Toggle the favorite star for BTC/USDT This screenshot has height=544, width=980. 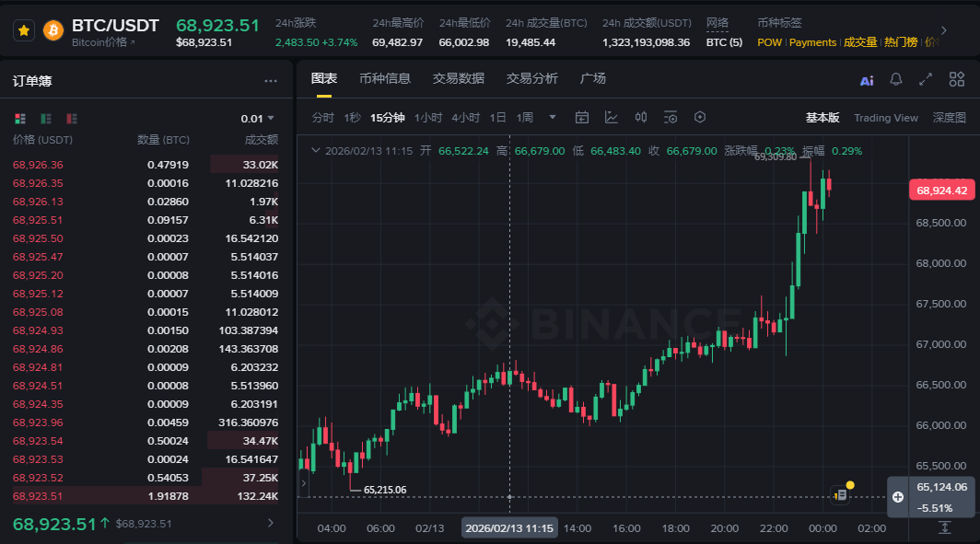(24, 30)
